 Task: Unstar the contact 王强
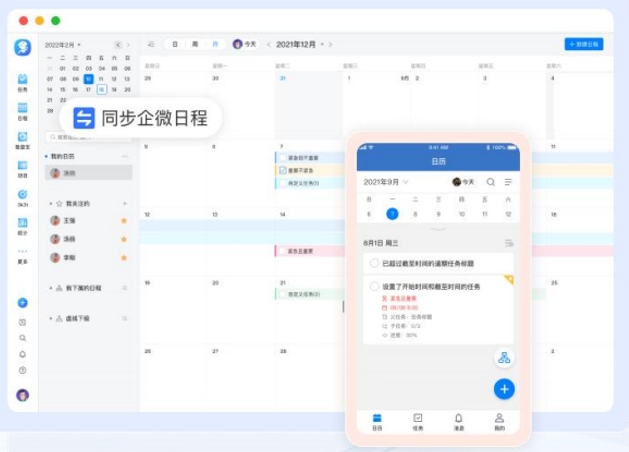click(x=124, y=221)
